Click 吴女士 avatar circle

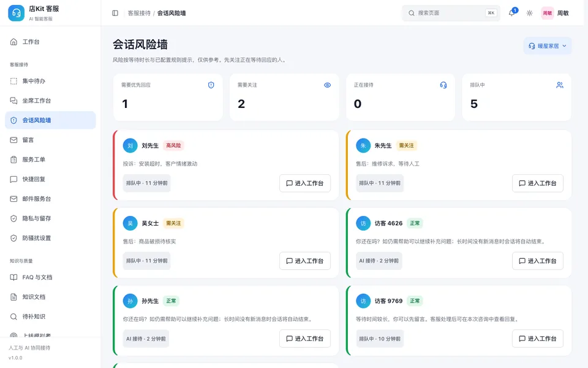[x=130, y=223]
